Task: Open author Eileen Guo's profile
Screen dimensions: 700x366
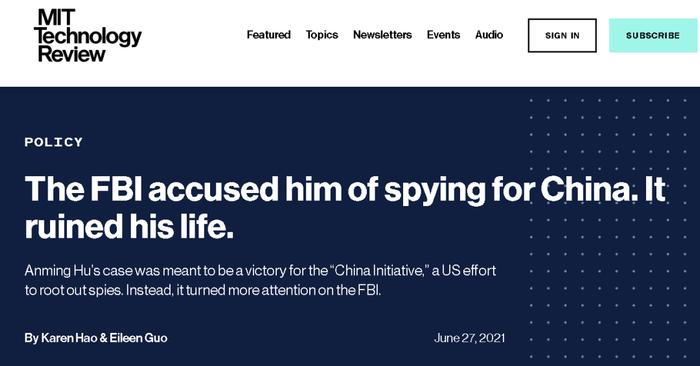Action: pyautogui.click(x=138, y=338)
